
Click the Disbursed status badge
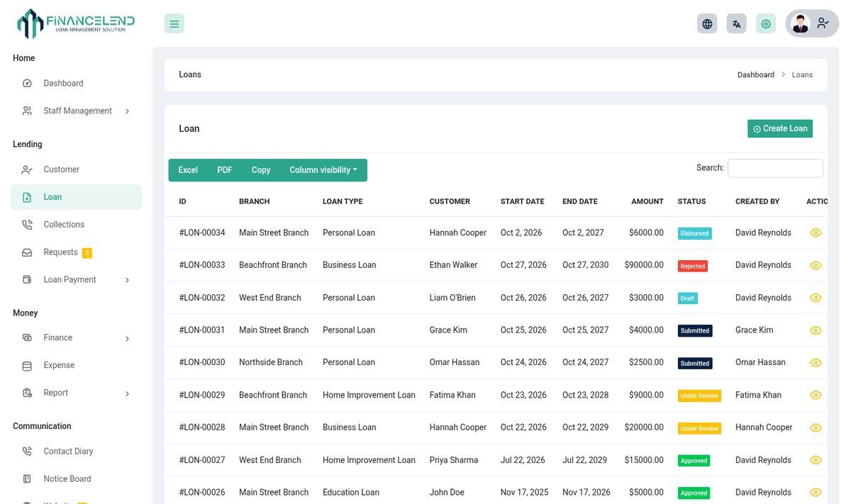[x=694, y=233]
